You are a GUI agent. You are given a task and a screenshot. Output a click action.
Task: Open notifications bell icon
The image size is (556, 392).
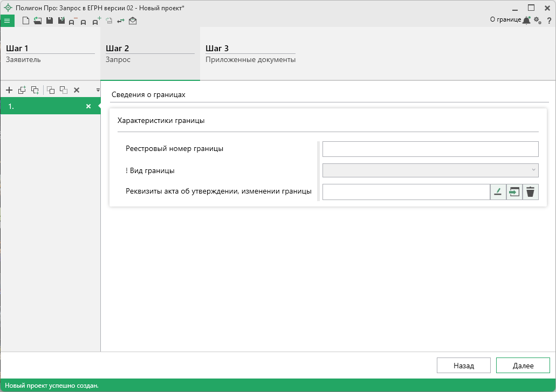pyautogui.click(x=526, y=20)
